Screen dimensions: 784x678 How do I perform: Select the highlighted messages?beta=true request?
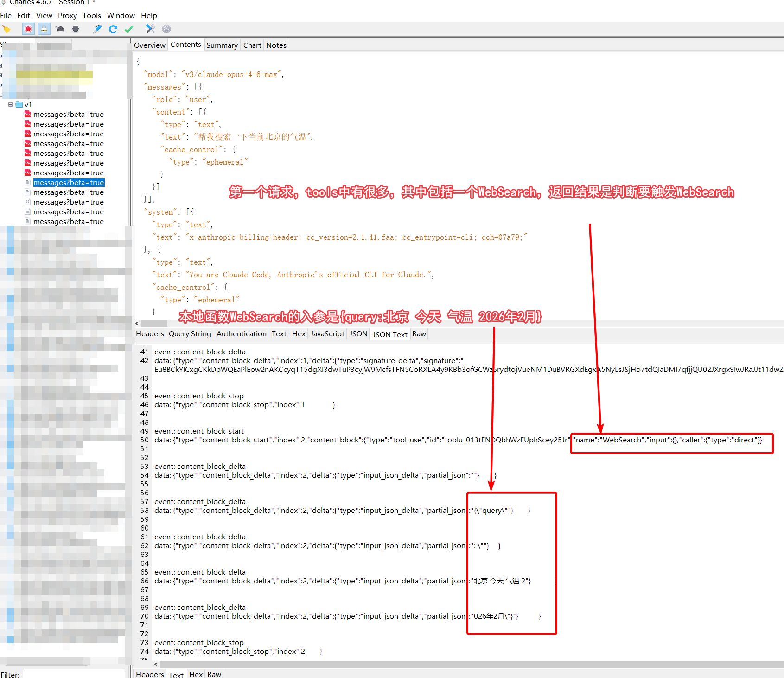point(69,183)
